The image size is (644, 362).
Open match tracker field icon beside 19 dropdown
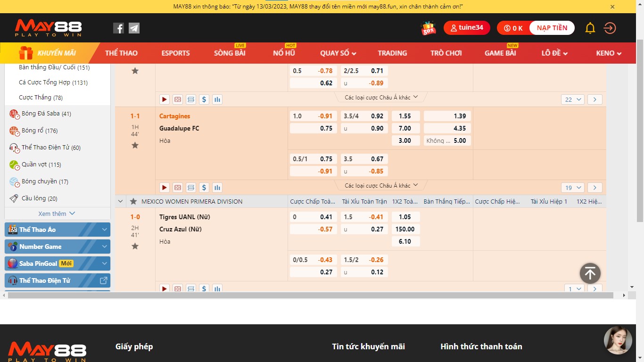coord(178,188)
